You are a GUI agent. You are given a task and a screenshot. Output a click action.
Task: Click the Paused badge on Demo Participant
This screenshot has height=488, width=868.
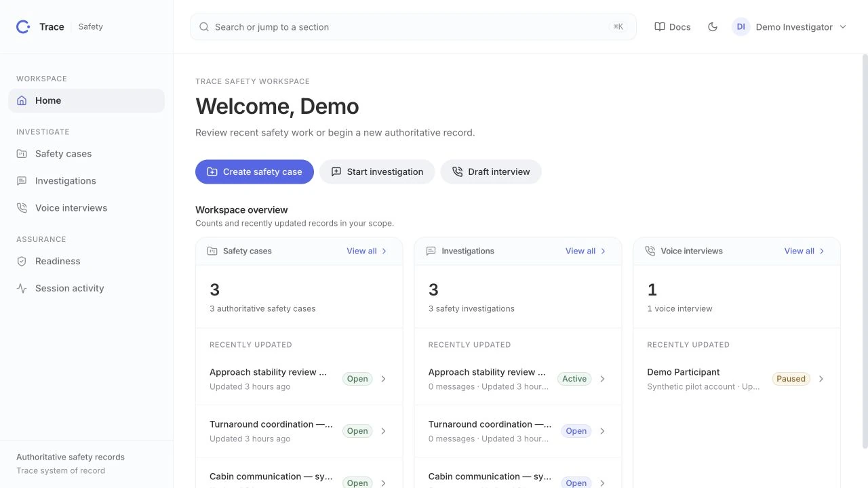pyautogui.click(x=791, y=379)
